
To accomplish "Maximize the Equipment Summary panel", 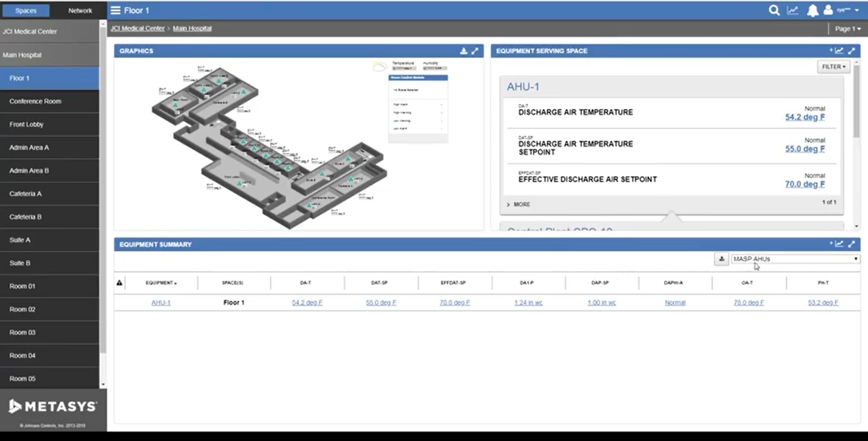I will 852,244.
